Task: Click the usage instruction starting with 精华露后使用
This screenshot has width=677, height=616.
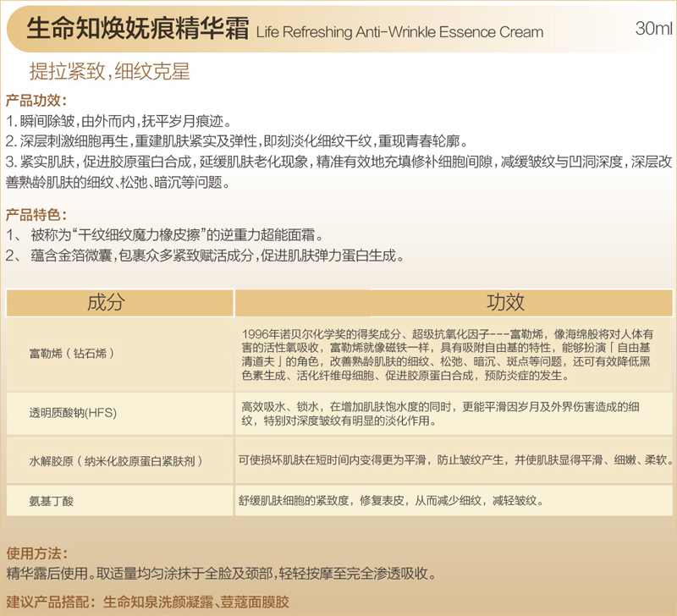Action: tap(220, 574)
